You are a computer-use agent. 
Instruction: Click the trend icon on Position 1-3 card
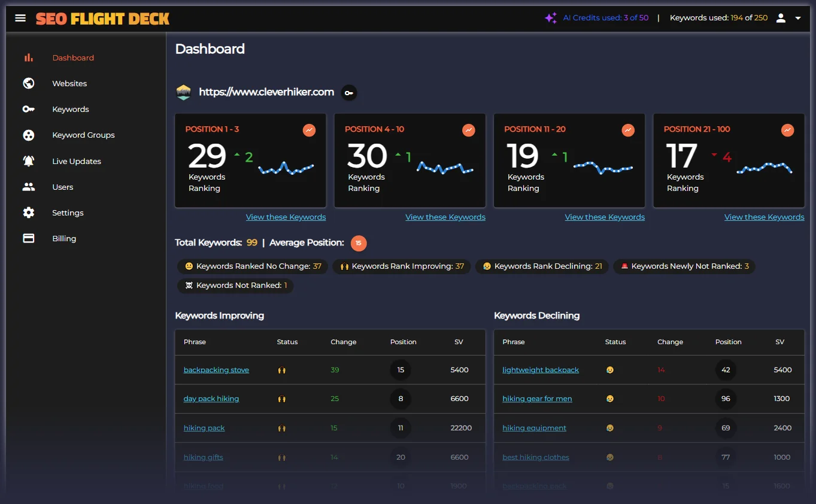(309, 130)
